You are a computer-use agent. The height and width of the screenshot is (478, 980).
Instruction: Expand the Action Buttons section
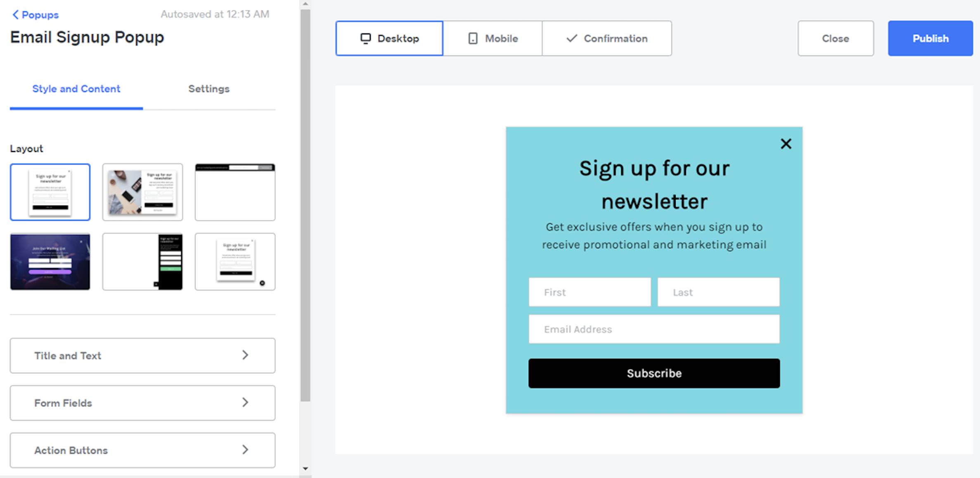[x=142, y=450]
